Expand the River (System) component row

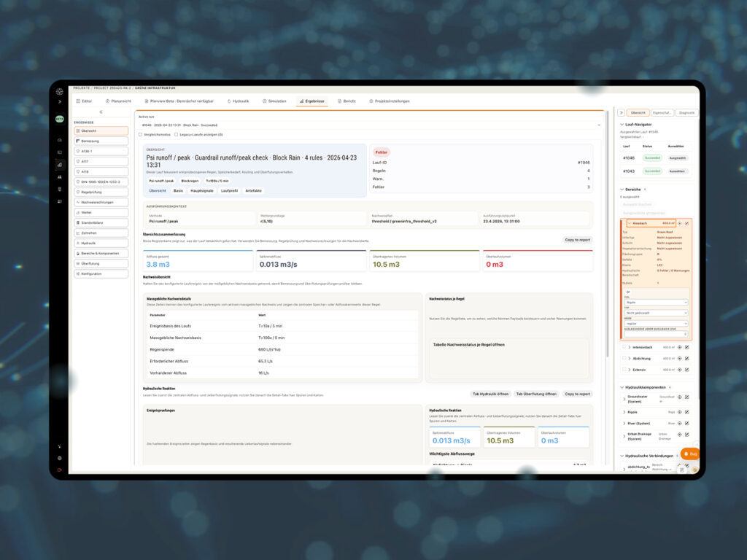pos(624,424)
